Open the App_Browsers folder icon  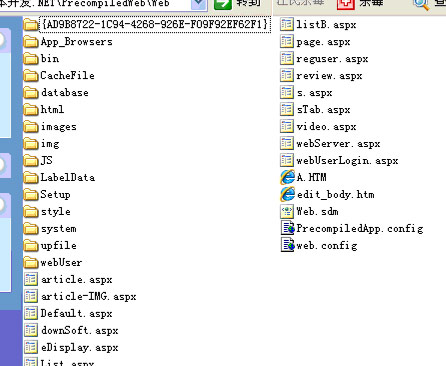tap(31, 42)
